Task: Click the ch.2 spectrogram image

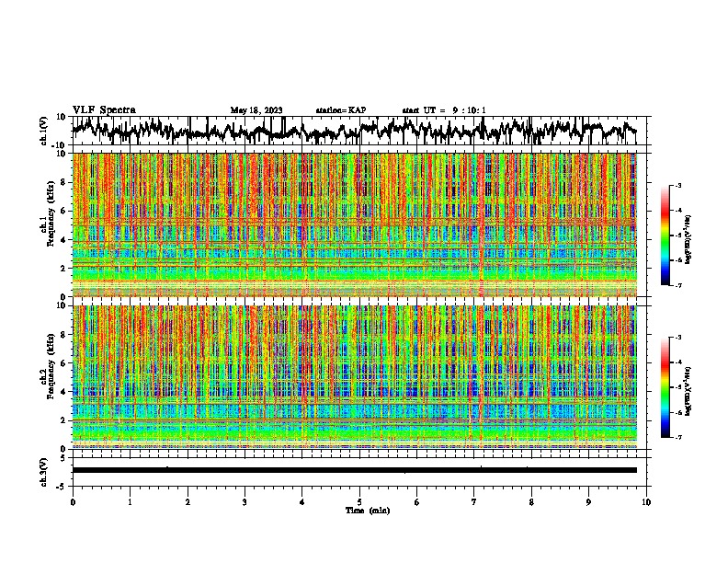Action: (355, 377)
